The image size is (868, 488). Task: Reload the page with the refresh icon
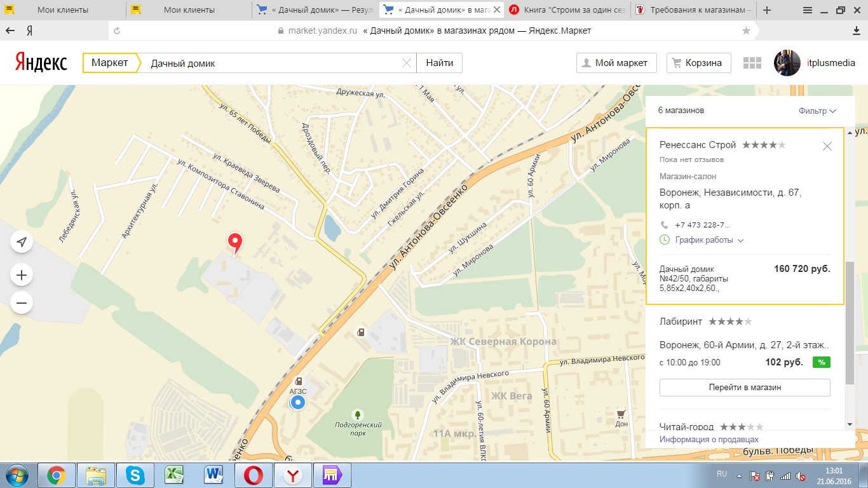coord(116,30)
